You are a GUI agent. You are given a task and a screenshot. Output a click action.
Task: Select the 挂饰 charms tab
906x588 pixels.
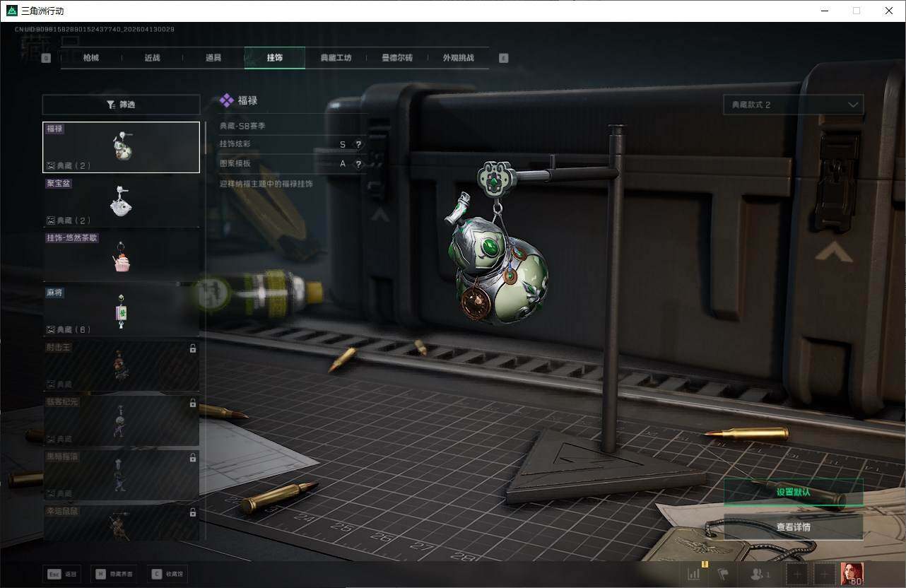click(x=275, y=58)
